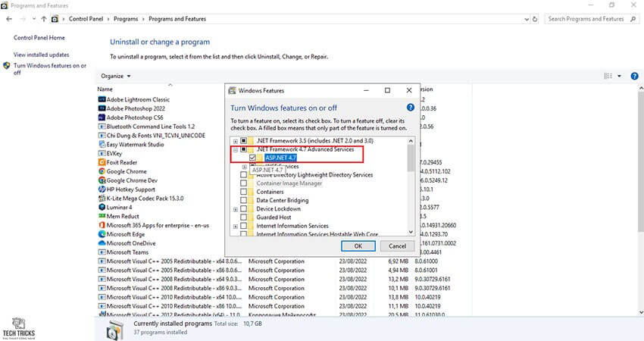Click the Mem Reduct icon
The image size is (644, 341).
click(x=102, y=216)
